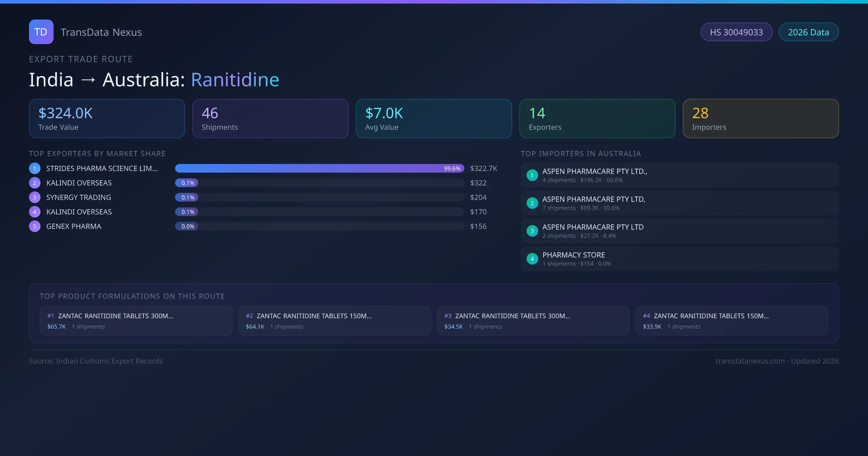Image resolution: width=868 pixels, height=456 pixels.
Task: Click the Avg Value $7.0K card
Action: [434, 118]
